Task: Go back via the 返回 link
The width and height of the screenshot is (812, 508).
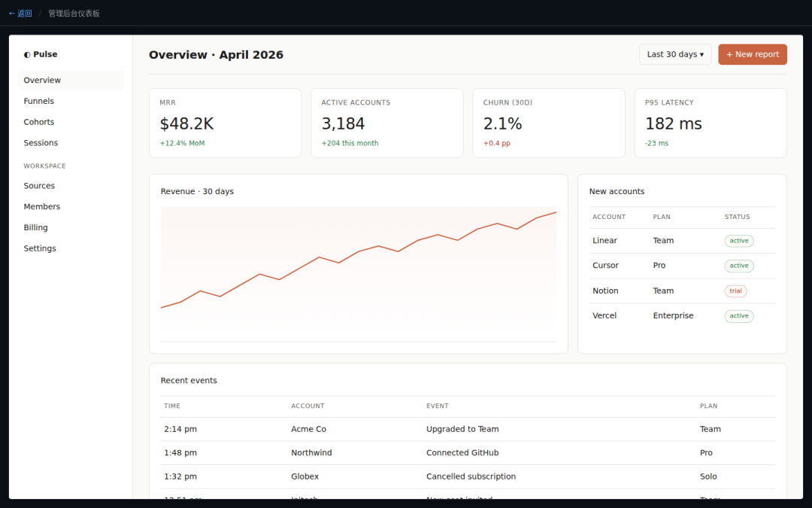Action: coord(20,14)
